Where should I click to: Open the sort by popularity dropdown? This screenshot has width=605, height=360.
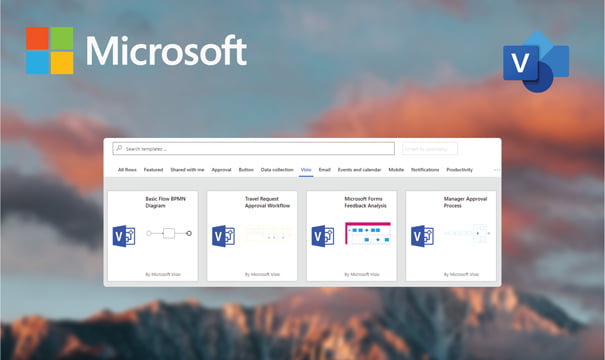tap(430, 149)
